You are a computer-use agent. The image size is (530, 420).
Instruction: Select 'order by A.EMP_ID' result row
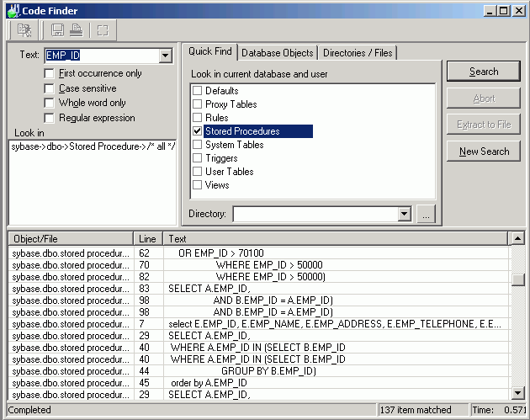(258, 383)
